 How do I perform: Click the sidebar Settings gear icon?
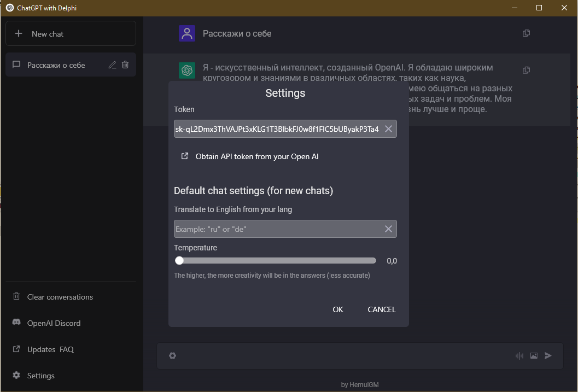(x=16, y=375)
